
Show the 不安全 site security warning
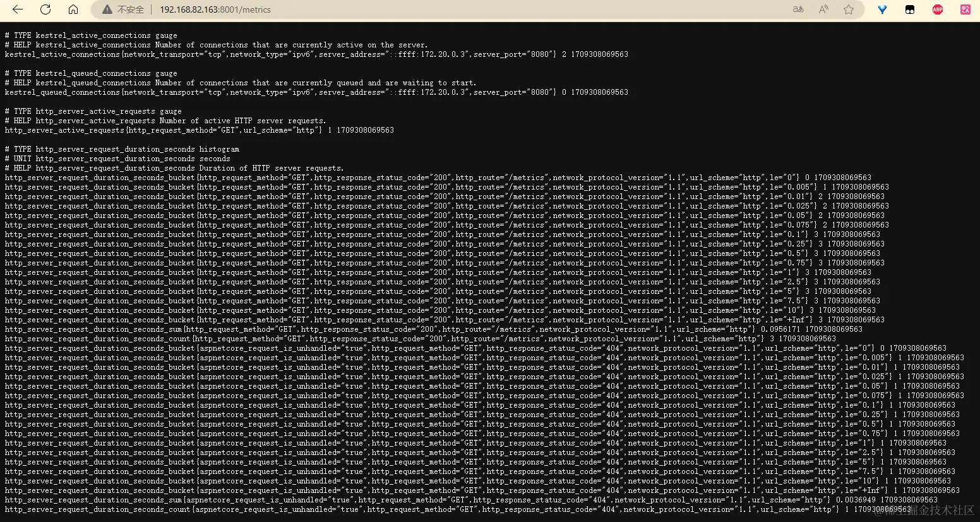(x=123, y=9)
